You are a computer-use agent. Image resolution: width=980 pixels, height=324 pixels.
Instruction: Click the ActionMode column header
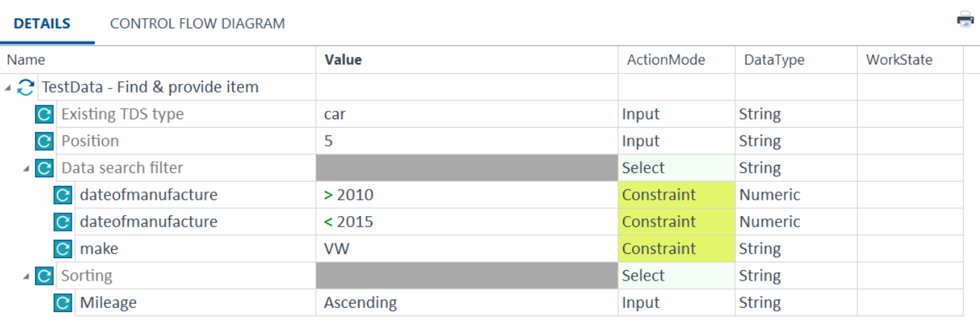coord(666,60)
